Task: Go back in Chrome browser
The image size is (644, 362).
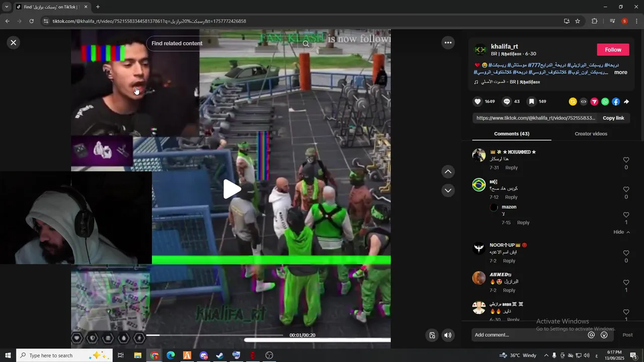Action: [7, 21]
